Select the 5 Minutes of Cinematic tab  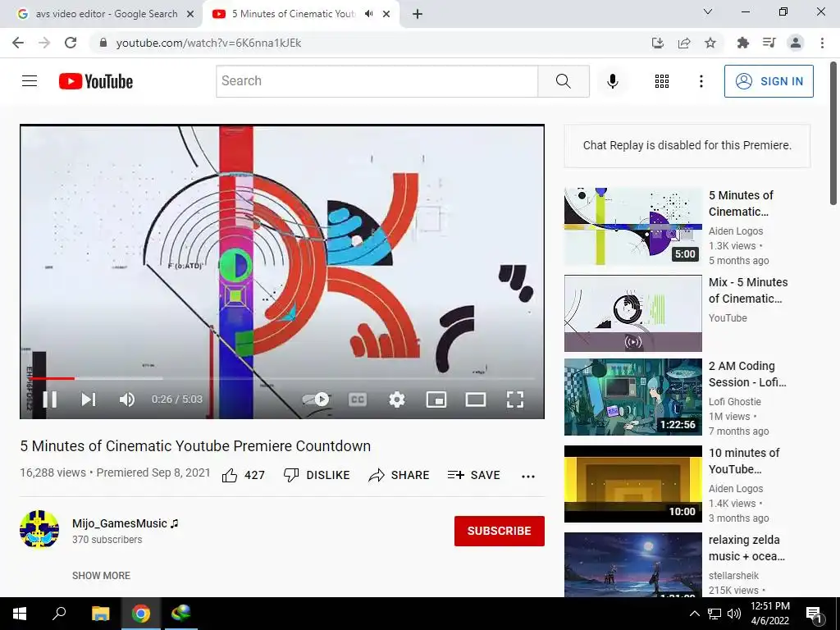point(293,14)
